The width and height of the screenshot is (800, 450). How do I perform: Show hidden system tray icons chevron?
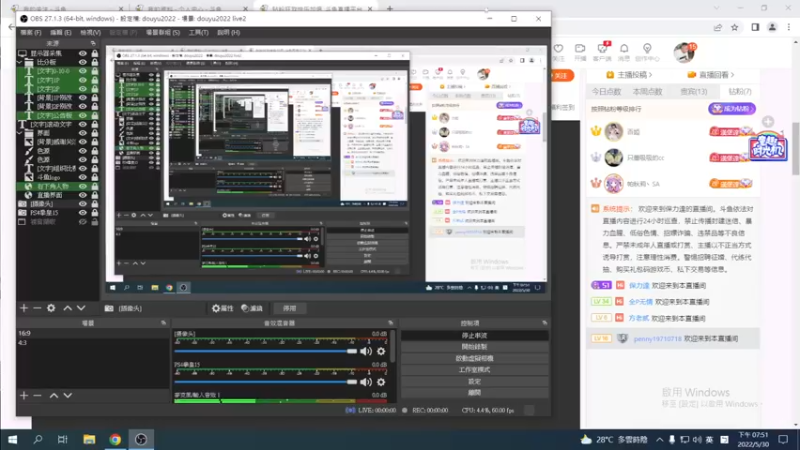click(659, 439)
